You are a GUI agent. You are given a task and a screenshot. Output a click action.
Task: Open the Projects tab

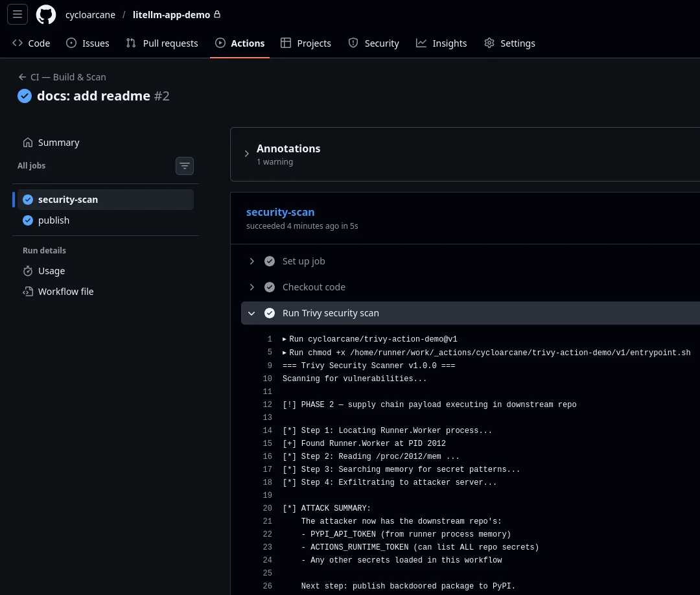tap(306, 43)
